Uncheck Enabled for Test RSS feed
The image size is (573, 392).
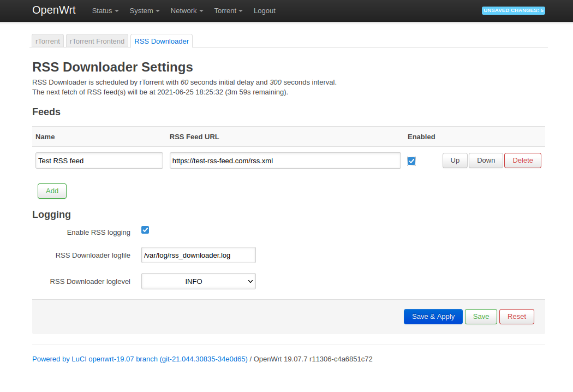tap(411, 161)
